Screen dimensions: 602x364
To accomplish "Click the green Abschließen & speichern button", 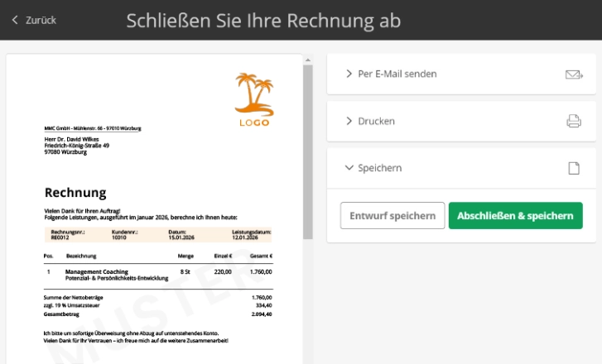I will point(515,216).
